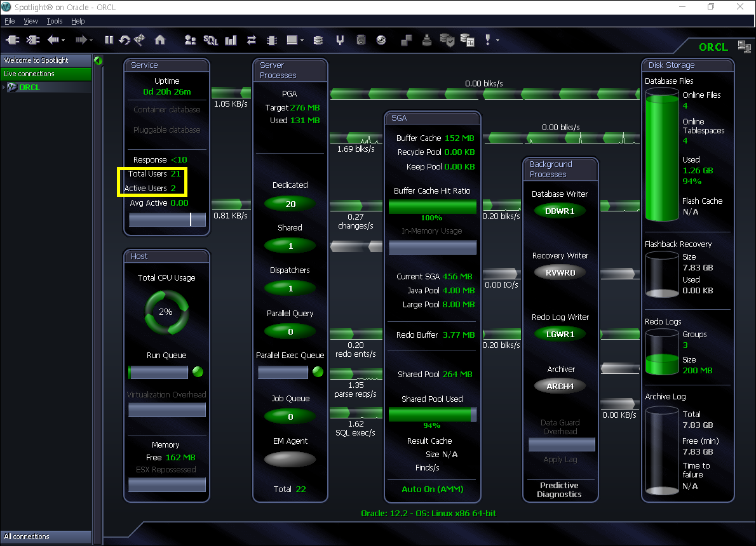Image resolution: width=756 pixels, height=546 pixels.
Task: Click the checkered flag toolbar icon
Action: coord(140,39)
